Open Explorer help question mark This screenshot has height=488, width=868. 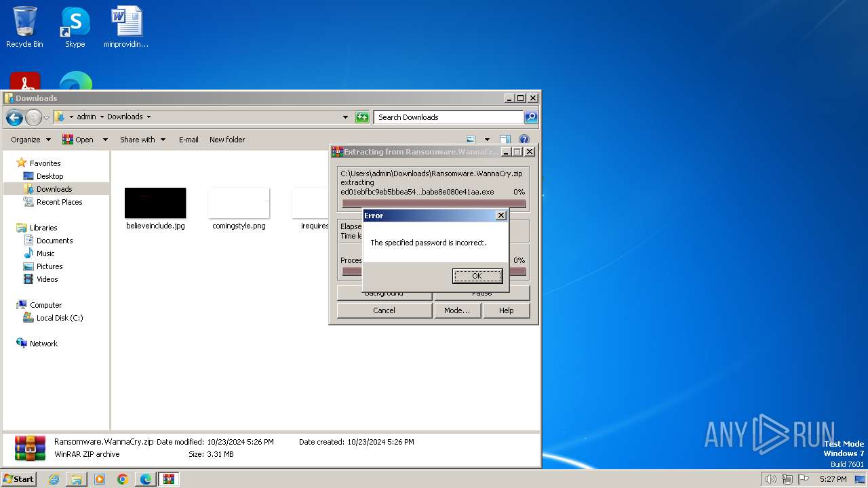point(524,140)
